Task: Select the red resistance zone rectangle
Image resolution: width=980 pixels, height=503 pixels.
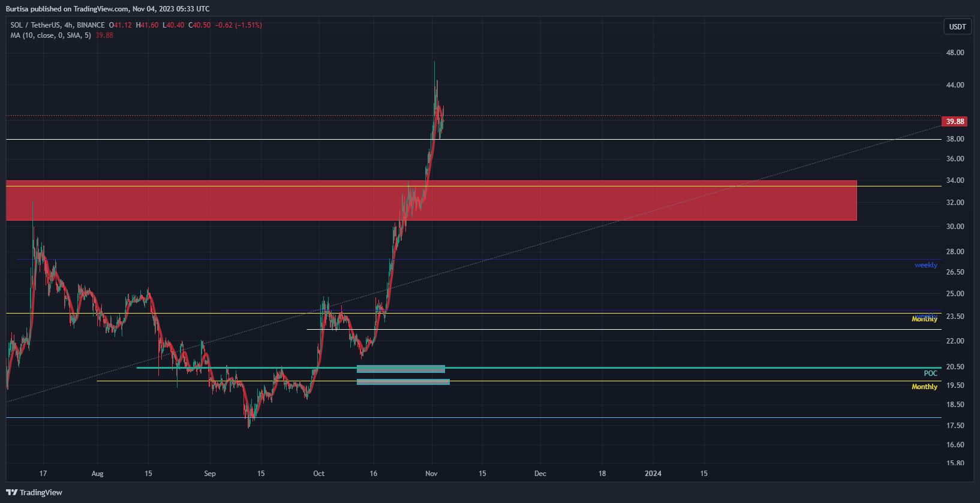Action: (431, 200)
